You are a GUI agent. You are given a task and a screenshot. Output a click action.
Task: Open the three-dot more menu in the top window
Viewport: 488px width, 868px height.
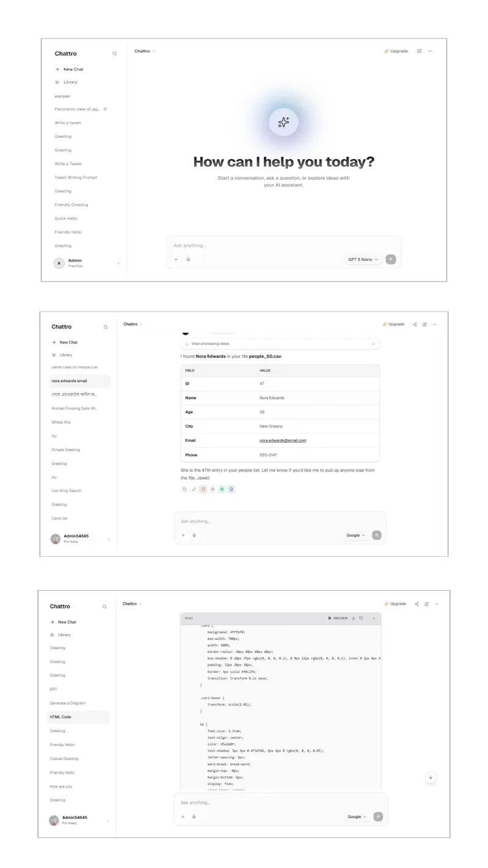tap(431, 51)
